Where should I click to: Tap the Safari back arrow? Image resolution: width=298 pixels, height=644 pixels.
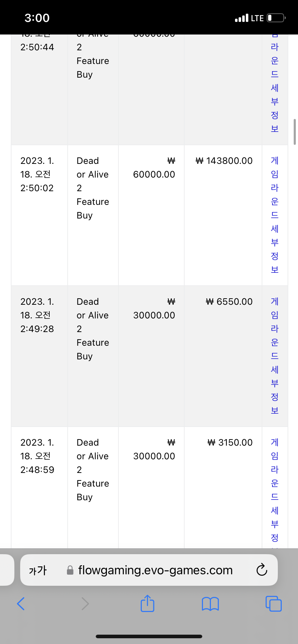tap(21, 604)
